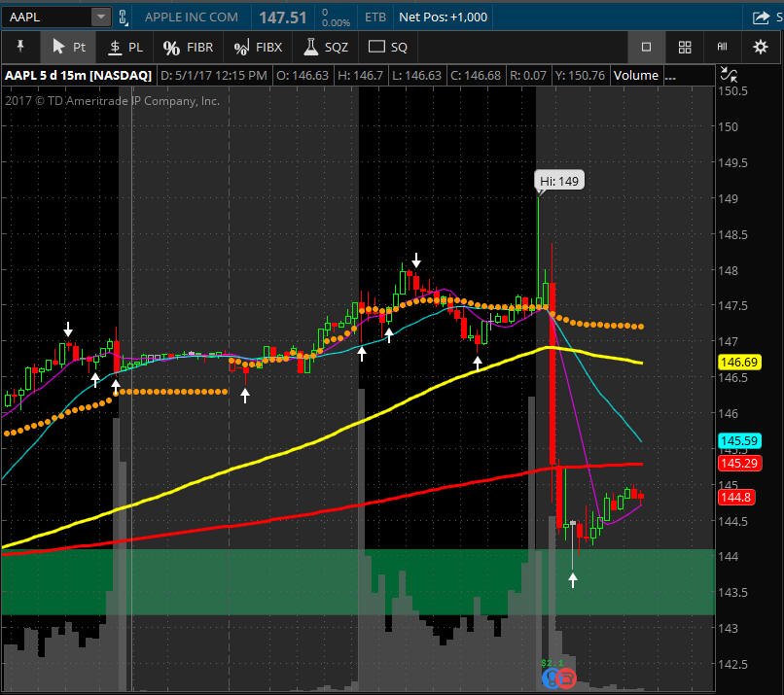Click the symbol link icon beside AAPL
The image size is (784, 695).
123,17
